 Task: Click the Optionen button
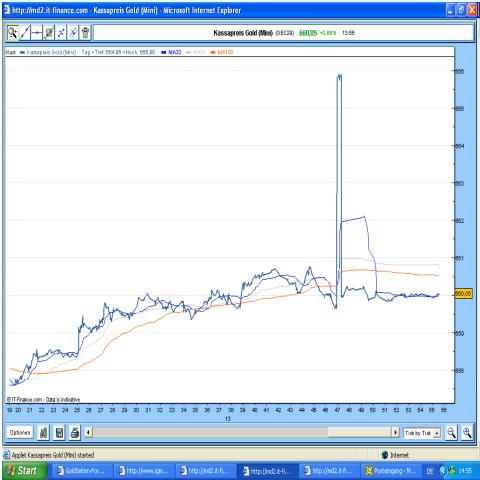coord(20,433)
